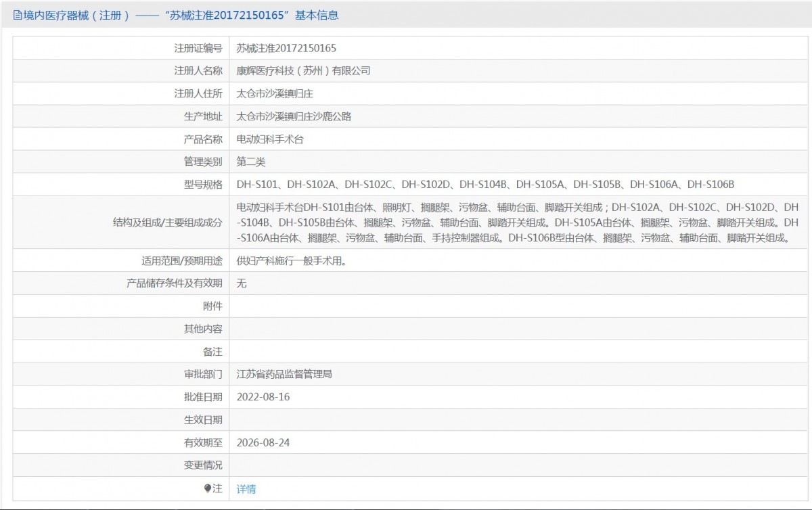812x510 pixels.
Task: Select registration number 苏械注准20172150165 value
Action: tap(286, 48)
